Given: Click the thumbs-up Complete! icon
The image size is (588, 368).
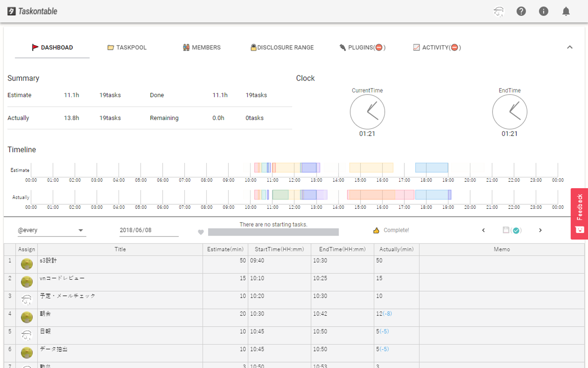Looking at the screenshot, I should (x=376, y=230).
